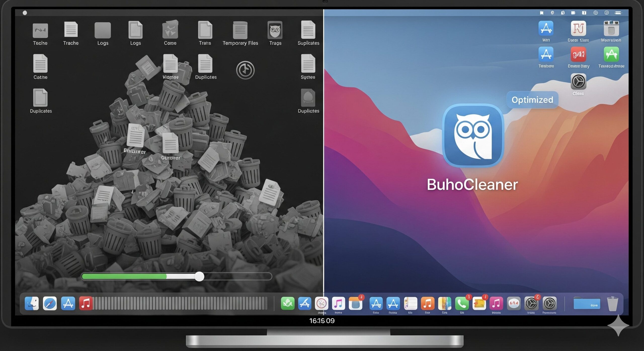
Task: Open the Trache document icon
Action: (71, 30)
